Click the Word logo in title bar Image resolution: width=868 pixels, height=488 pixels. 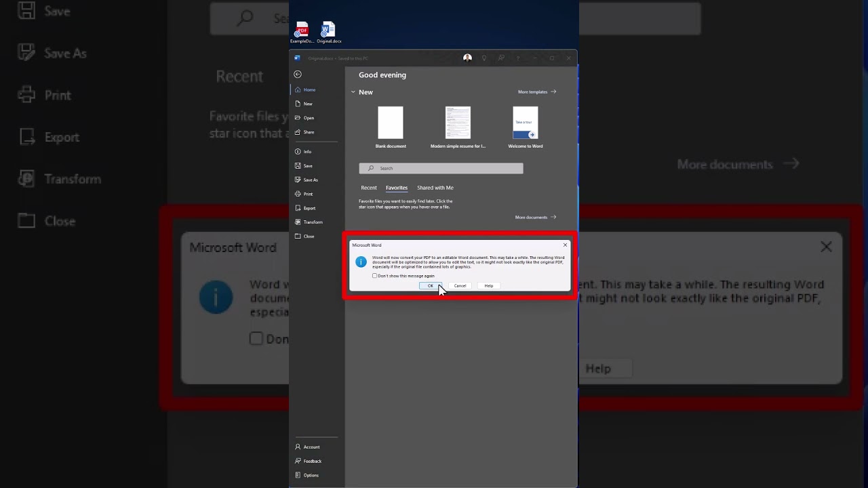(x=297, y=58)
